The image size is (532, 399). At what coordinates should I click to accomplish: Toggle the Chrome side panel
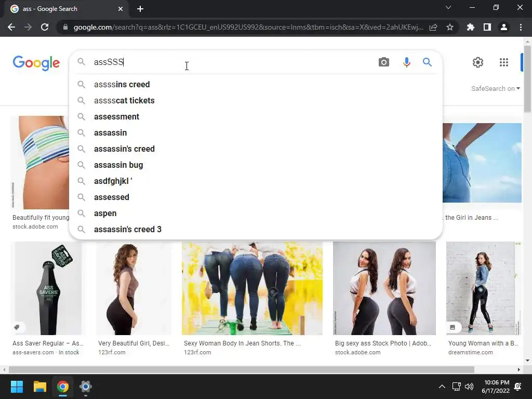coord(487,27)
